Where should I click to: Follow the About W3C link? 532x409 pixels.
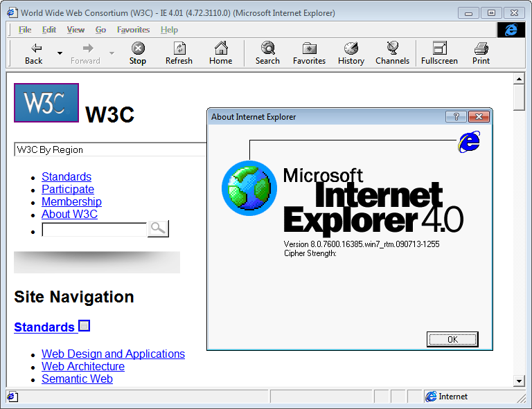tap(69, 214)
